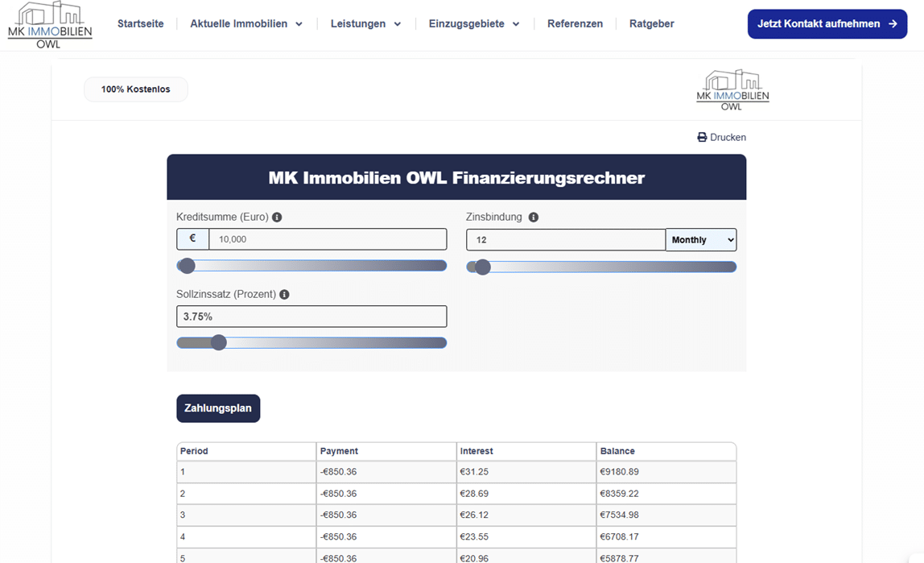924x563 pixels.
Task: Click the 100% Kostenlos badge
Action: 135,89
